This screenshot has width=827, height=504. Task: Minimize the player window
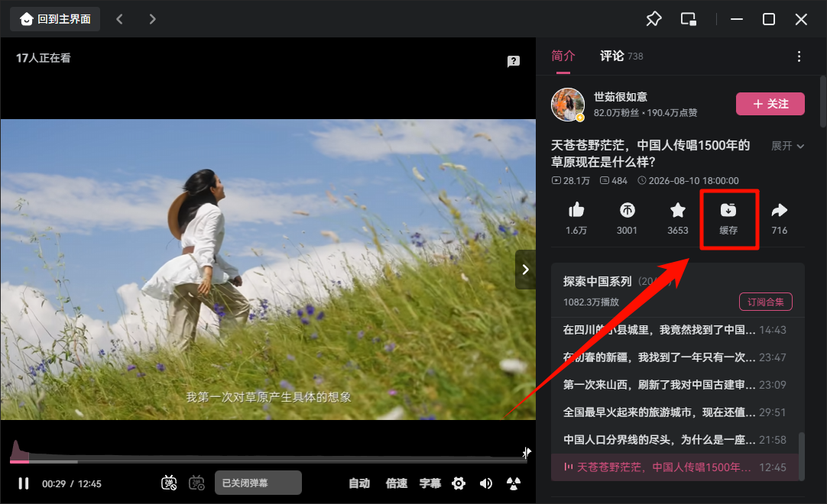[737, 20]
